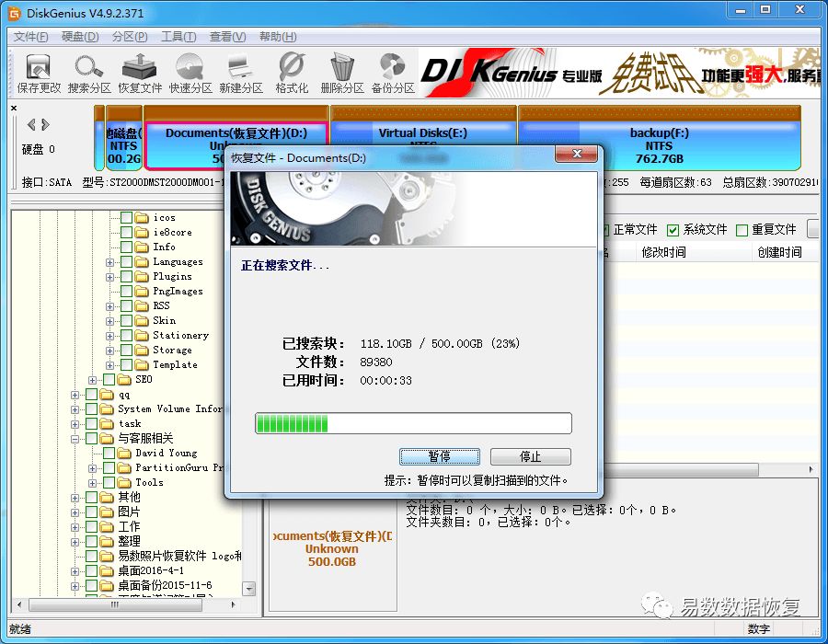
Task: Collapse the 与客服相关 folder node
Action: [75, 439]
